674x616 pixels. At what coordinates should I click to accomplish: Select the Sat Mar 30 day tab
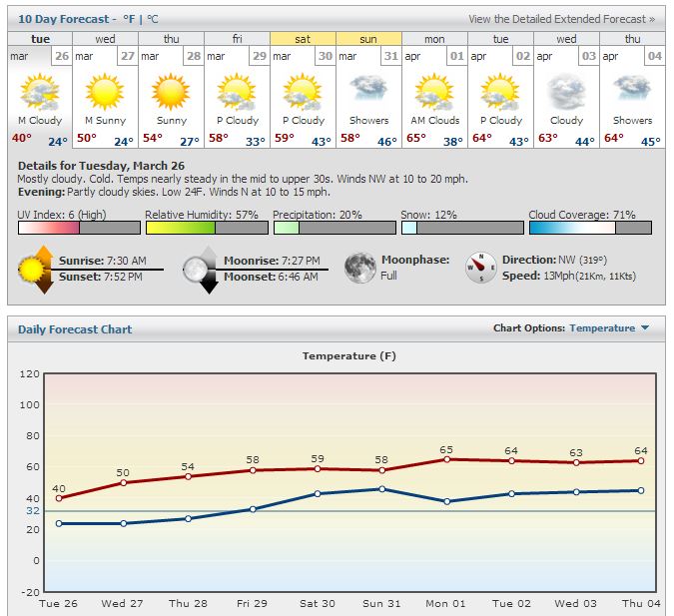303,39
